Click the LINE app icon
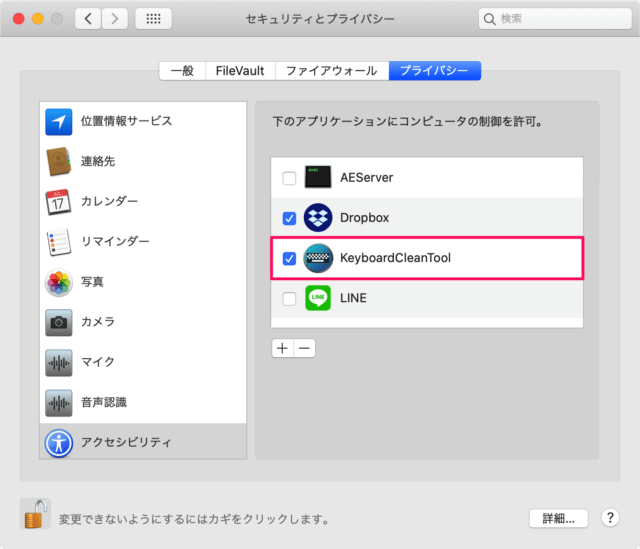Image resolution: width=640 pixels, height=549 pixels. pos(318,298)
